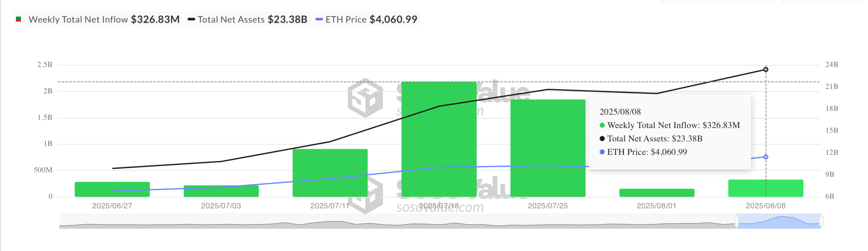Click the 2025/07/03 inflow bar
This screenshot has width=868, height=251.
pos(221,191)
